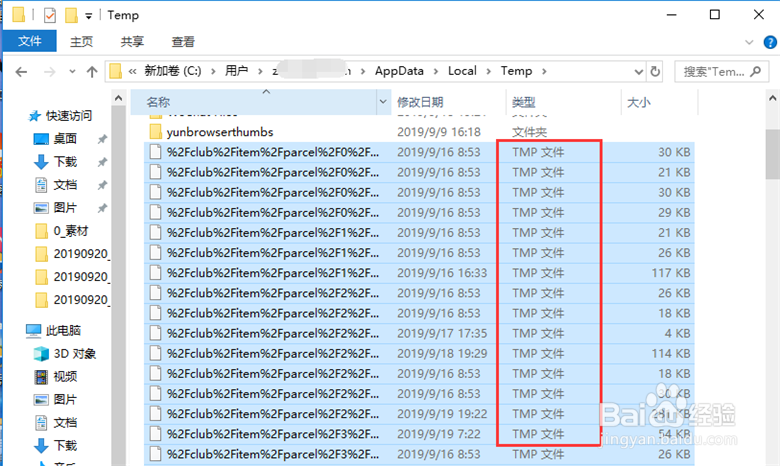Viewport: 780px width, 466px height.
Task: Click the yunbrowserthumbs folder icon
Action: [156, 132]
